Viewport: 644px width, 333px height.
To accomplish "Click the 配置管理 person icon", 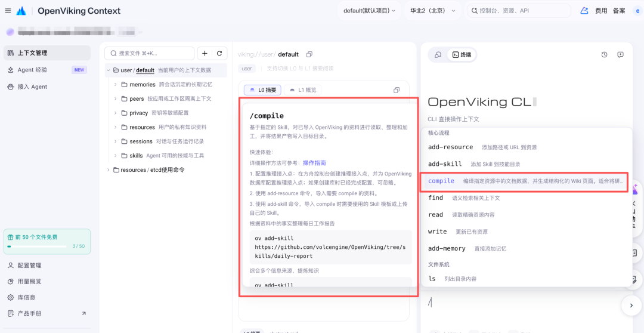I will tap(11, 266).
